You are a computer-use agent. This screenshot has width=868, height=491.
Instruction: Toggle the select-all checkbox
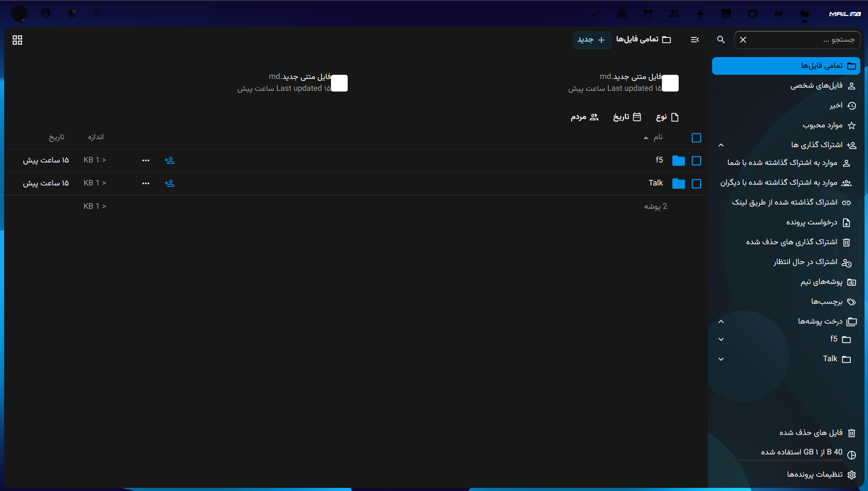696,138
